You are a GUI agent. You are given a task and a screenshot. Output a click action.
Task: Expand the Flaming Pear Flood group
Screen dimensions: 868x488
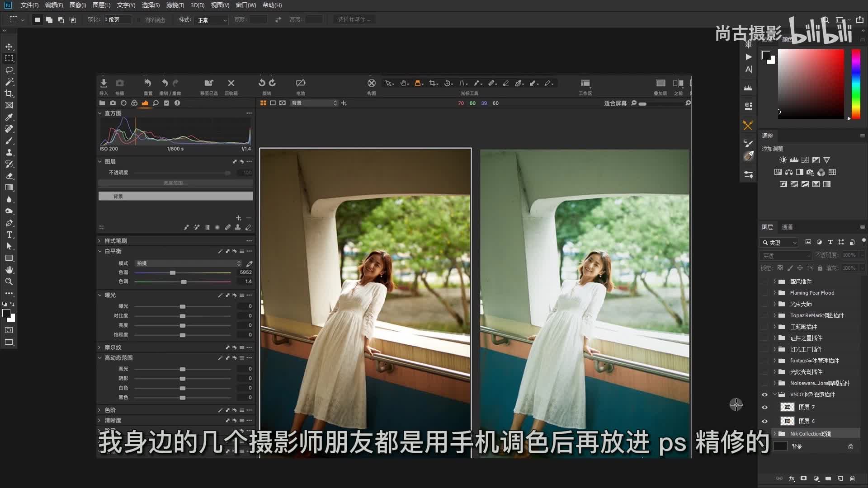point(774,293)
